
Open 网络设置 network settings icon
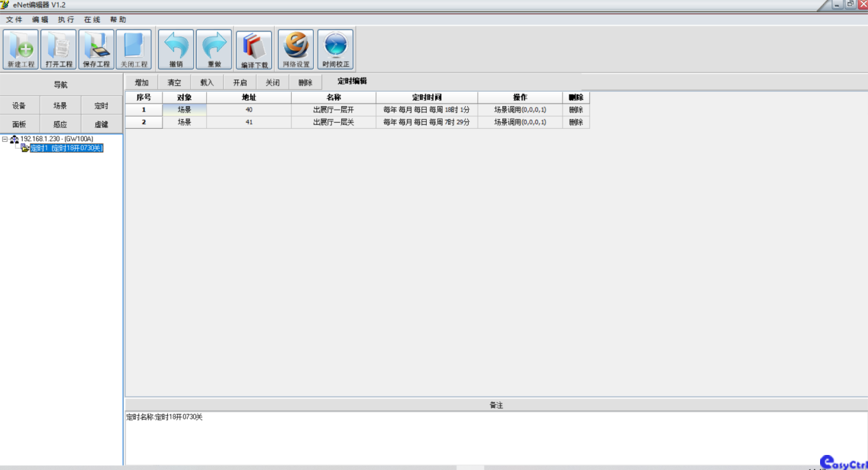tap(296, 49)
